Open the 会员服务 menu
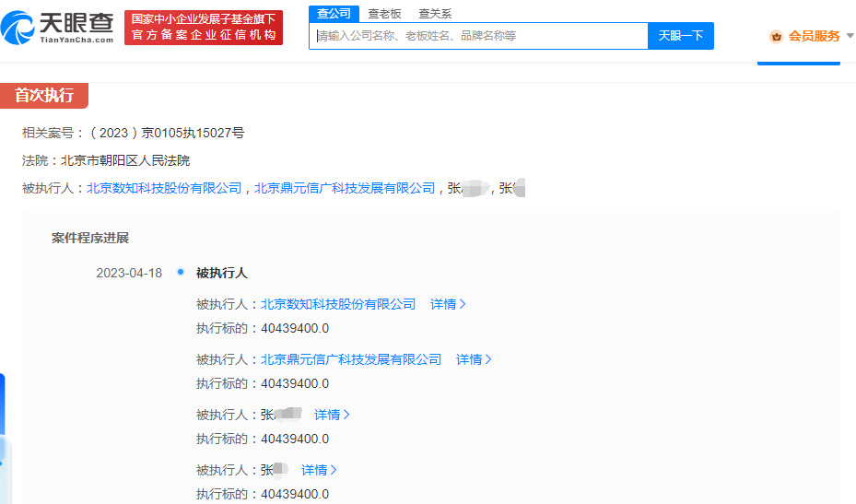The width and height of the screenshot is (856, 504). pyautogui.click(x=814, y=36)
